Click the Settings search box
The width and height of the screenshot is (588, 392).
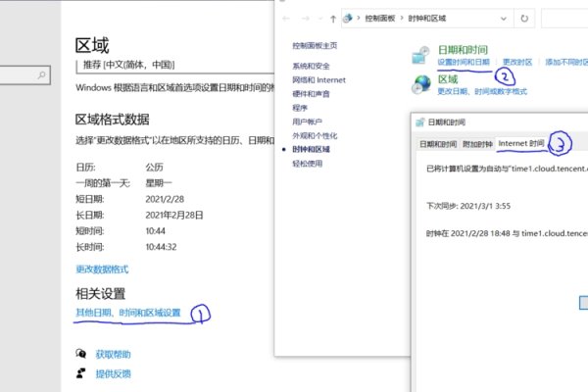(24, 75)
